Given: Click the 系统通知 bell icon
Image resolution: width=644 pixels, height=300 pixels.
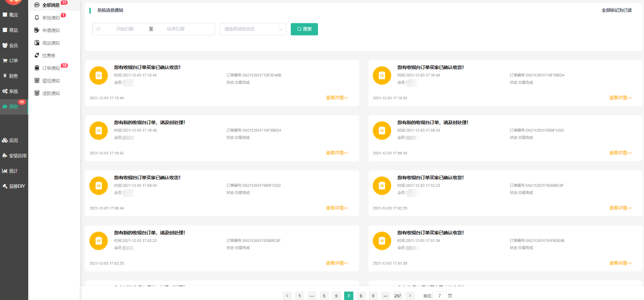Looking at the screenshot, I should [37, 18].
